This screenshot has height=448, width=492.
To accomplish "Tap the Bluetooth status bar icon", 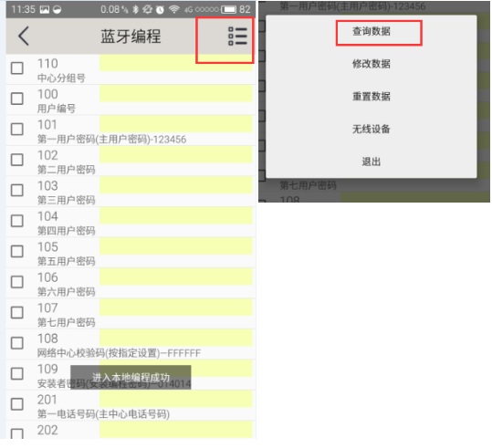I will tap(135, 9).
